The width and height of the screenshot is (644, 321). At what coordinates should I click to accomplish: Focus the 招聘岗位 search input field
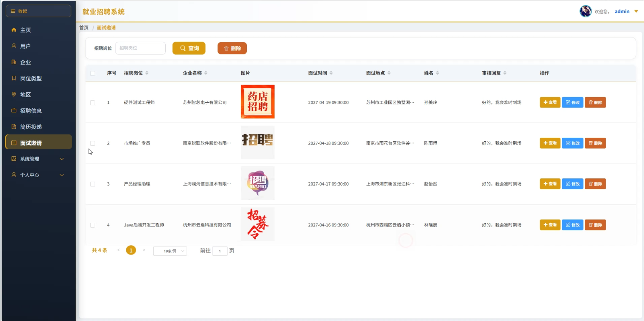140,48
